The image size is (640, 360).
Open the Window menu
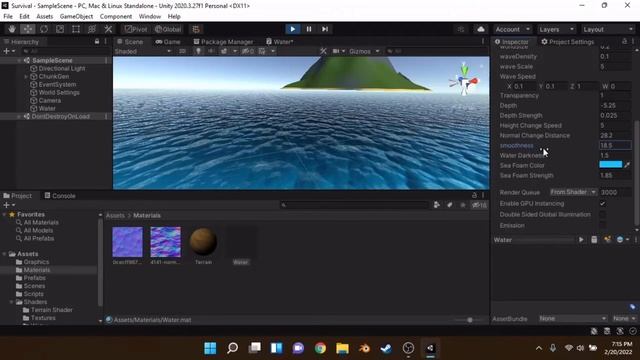(150, 16)
